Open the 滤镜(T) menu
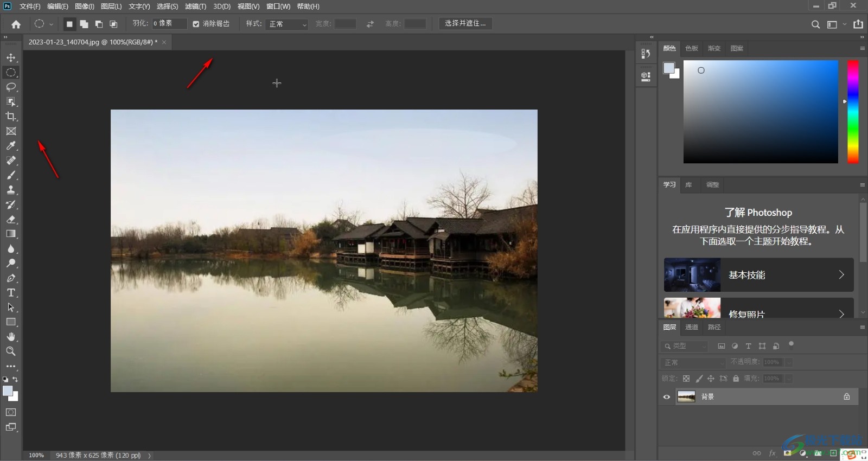Viewport: 868px width, 461px height. pos(195,7)
